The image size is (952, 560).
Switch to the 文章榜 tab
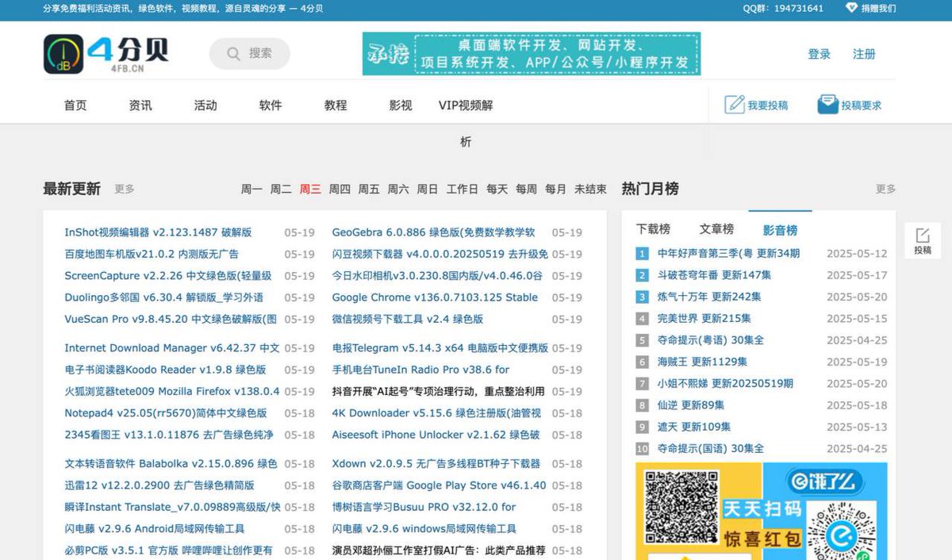716,229
